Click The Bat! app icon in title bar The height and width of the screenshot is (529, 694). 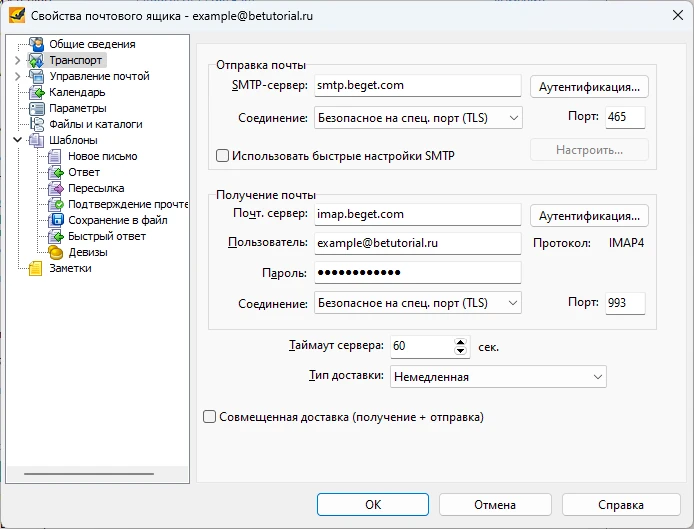coord(17,16)
